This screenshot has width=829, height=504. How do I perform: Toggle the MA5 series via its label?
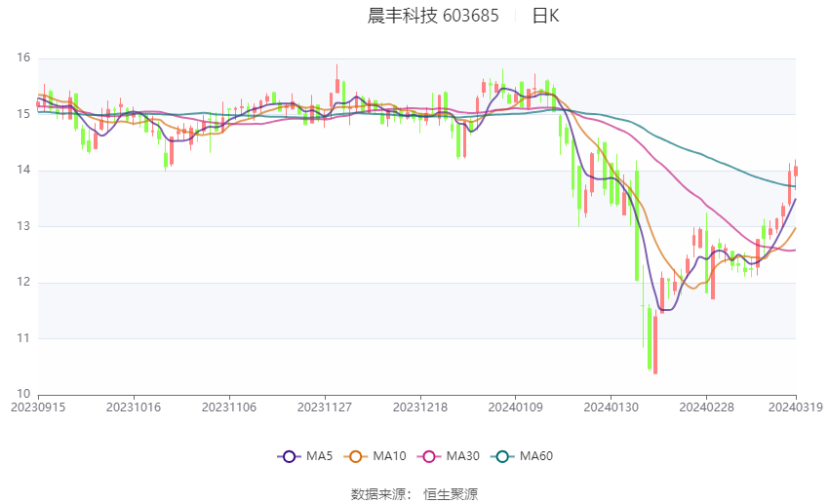pyautogui.click(x=319, y=456)
